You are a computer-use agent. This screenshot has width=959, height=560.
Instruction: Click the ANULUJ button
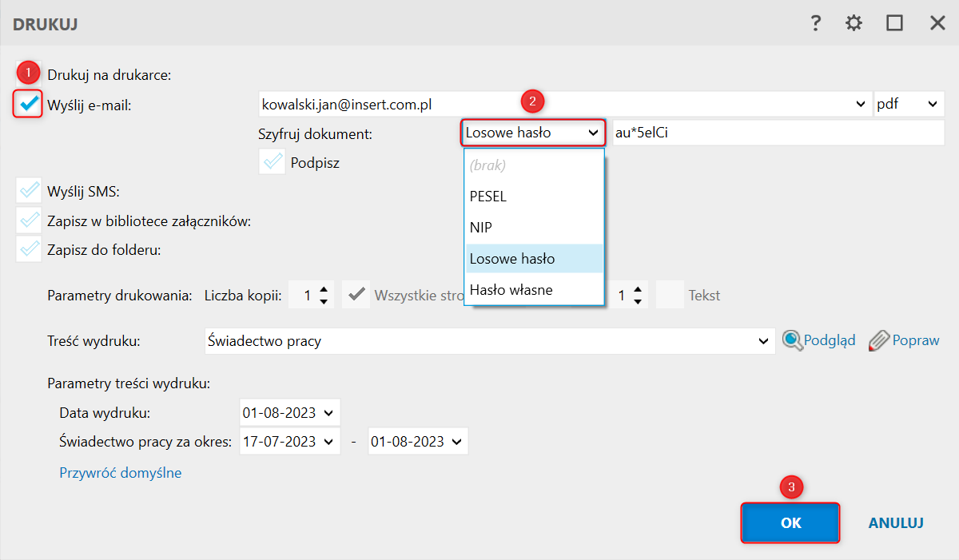pyautogui.click(x=896, y=523)
